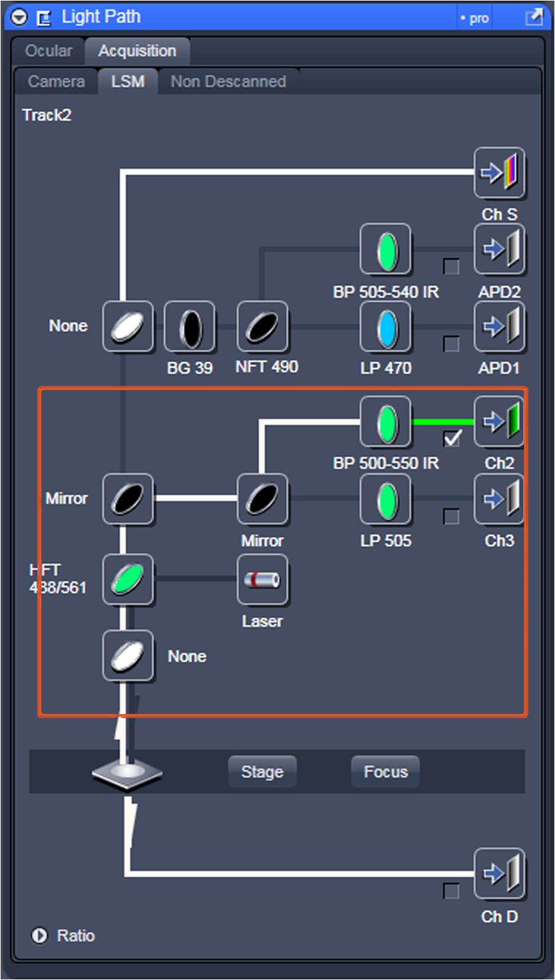Screen dimensions: 555x980
Task: Open the BG 39 filter icon
Action: pyautogui.click(x=190, y=327)
